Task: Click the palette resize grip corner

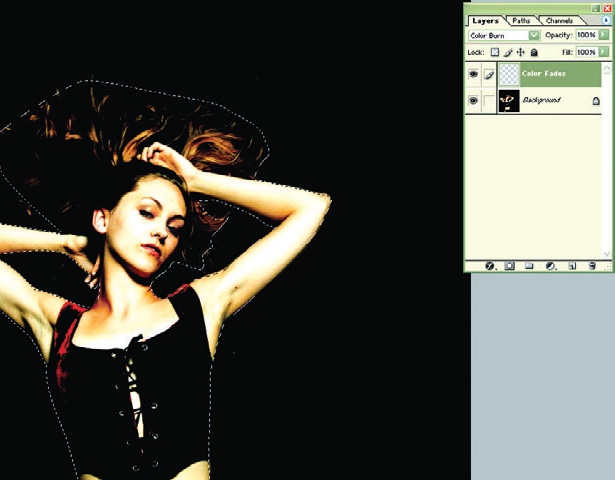Action: (608, 267)
